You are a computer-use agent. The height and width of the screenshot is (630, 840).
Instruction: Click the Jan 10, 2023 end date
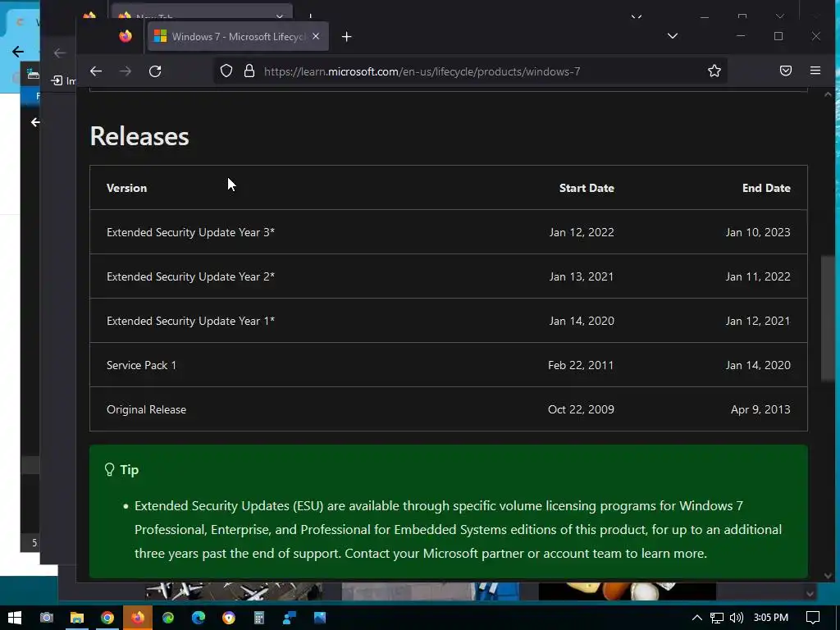(x=758, y=232)
